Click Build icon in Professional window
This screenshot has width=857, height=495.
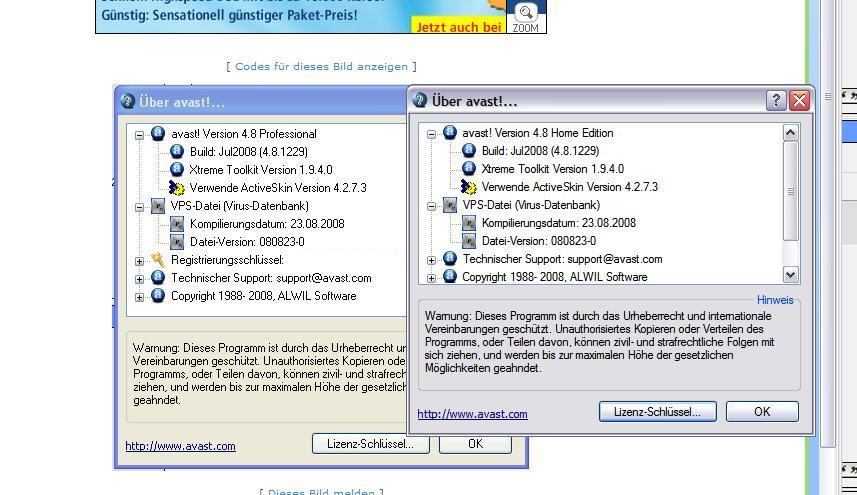(x=177, y=151)
